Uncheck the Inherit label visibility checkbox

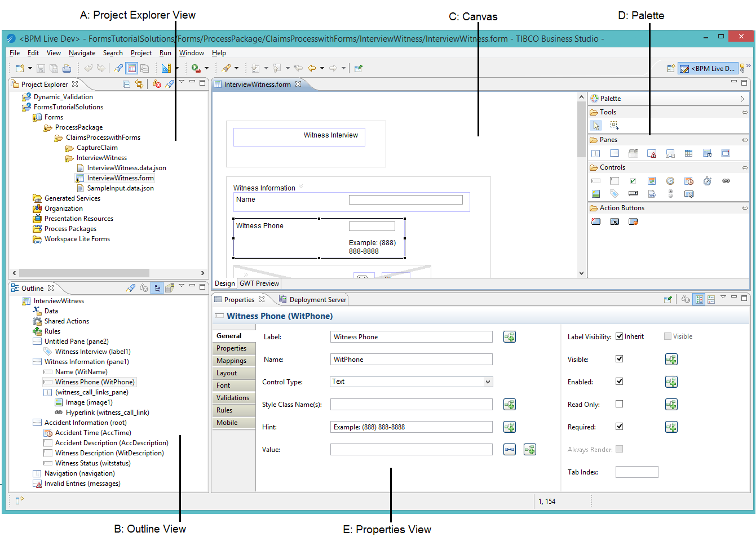pyautogui.click(x=619, y=336)
